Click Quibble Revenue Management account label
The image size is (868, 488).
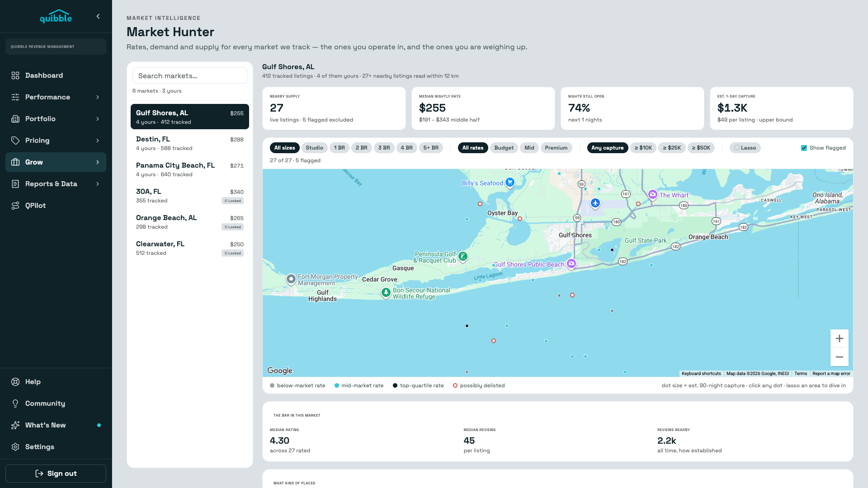click(56, 47)
